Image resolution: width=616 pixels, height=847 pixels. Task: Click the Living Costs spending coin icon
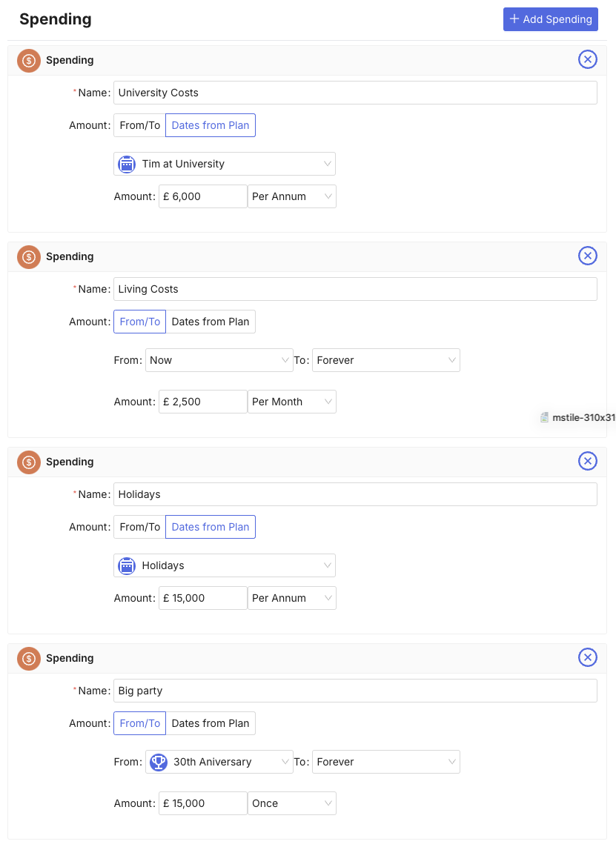[29, 256]
